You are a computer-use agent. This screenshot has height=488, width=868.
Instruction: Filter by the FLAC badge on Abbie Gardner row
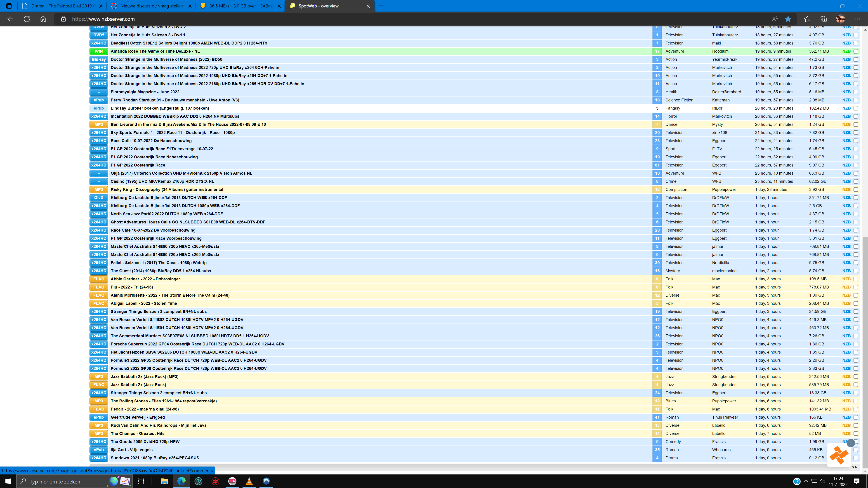tap(99, 279)
